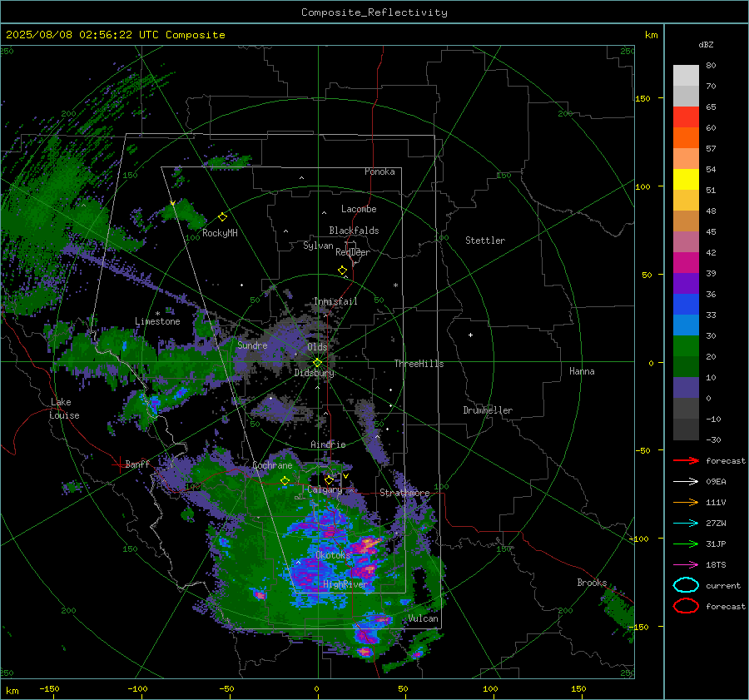
Task: Click the red forecast arrow in legend
Action: pos(686,460)
